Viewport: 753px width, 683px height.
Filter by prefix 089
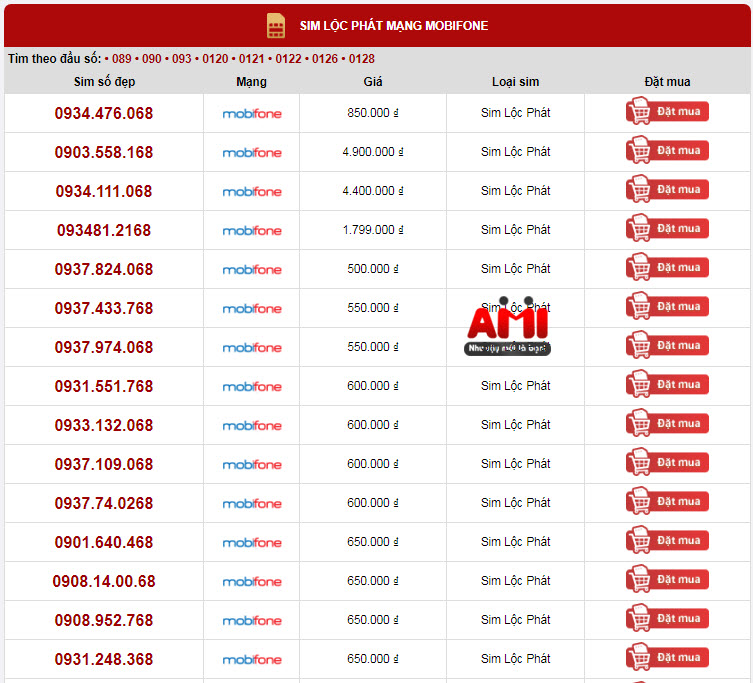pyautogui.click(x=121, y=59)
